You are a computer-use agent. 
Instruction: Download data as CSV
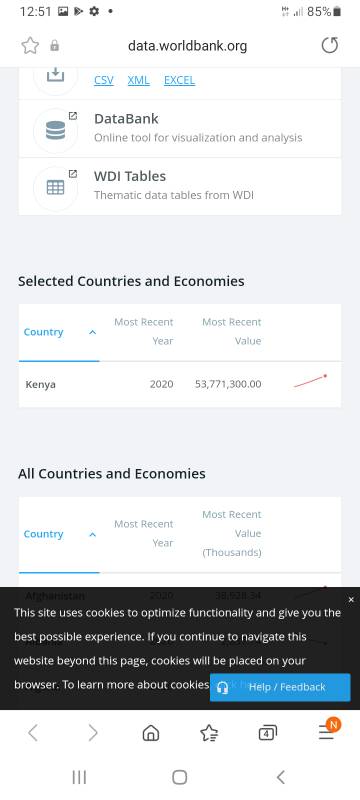104,80
